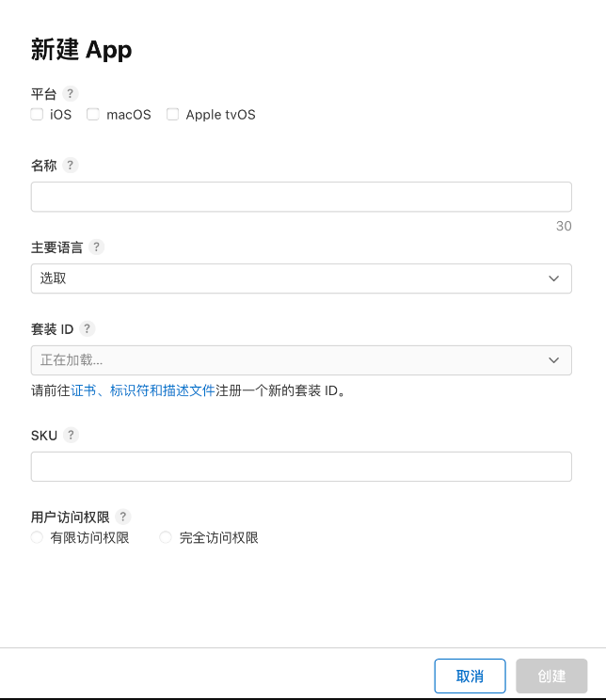Click the 完全访问权限 label
This screenshot has height=700, width=606.
219,537
